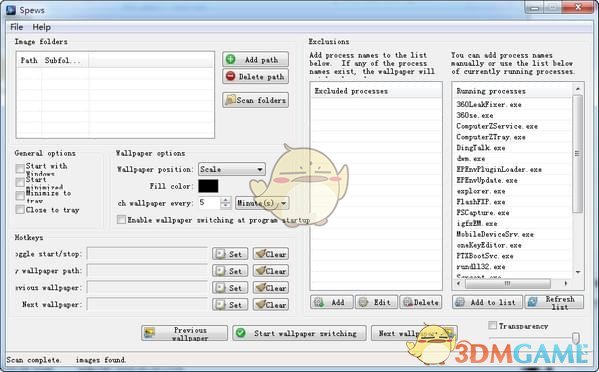Click the wallpaper path hotkey field

(x=147, y=270)
